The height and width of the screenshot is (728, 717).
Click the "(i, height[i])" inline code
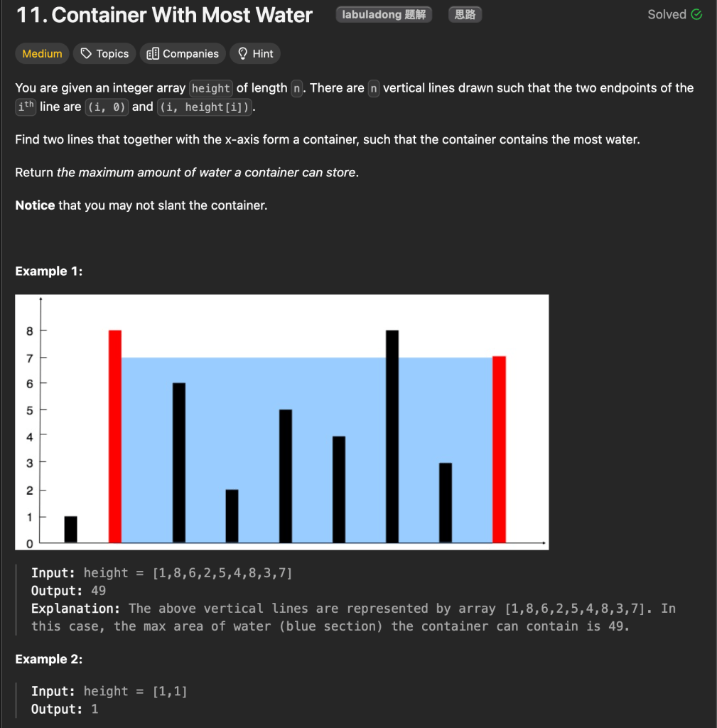click(205, 107)
